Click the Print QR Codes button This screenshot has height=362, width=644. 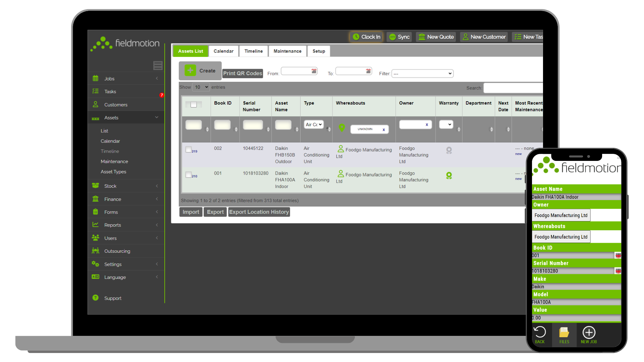(242, 73)
